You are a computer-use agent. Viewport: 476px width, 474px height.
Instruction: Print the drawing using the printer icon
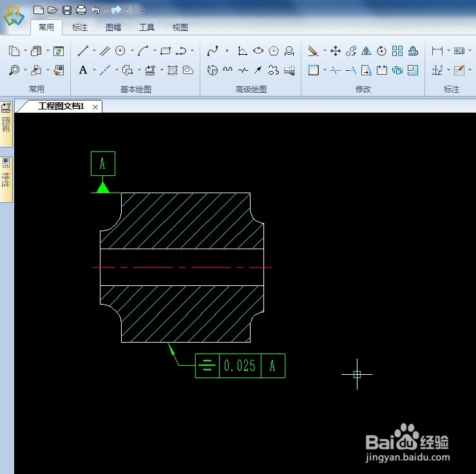[81, 10]
